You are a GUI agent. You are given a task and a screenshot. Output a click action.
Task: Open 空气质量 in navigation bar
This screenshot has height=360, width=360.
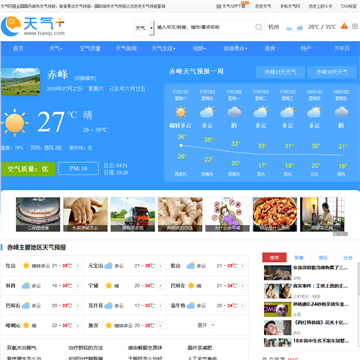[x=90, y=49]
